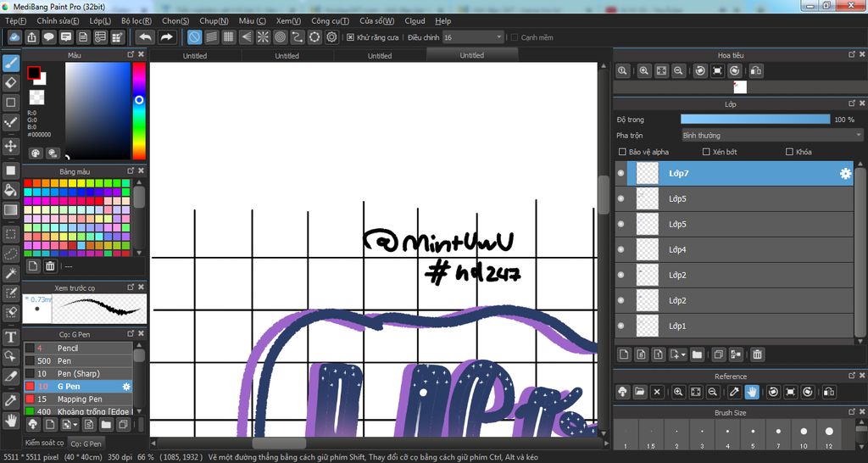The image size is (868, 463).
Task: Enable parallel line snap guide
Action: (x=211, y=37)
